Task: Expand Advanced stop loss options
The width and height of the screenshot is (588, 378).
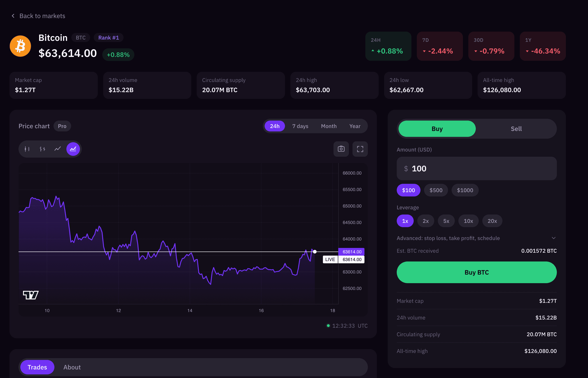Action: point(477,238)
